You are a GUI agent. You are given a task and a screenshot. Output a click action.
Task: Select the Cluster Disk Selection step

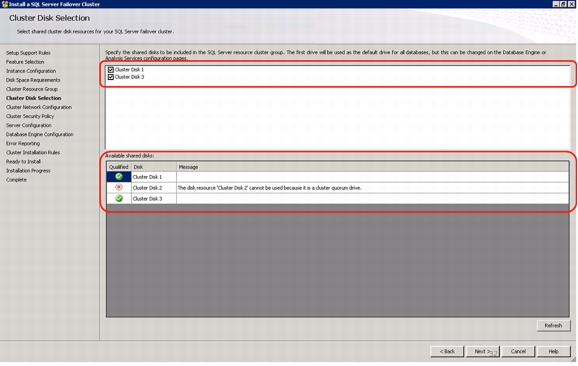point(34,98)
